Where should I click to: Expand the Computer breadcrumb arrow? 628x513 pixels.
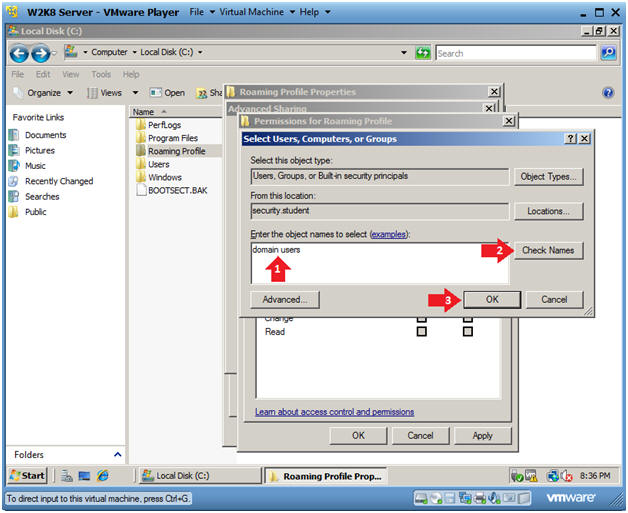point(134,52)
